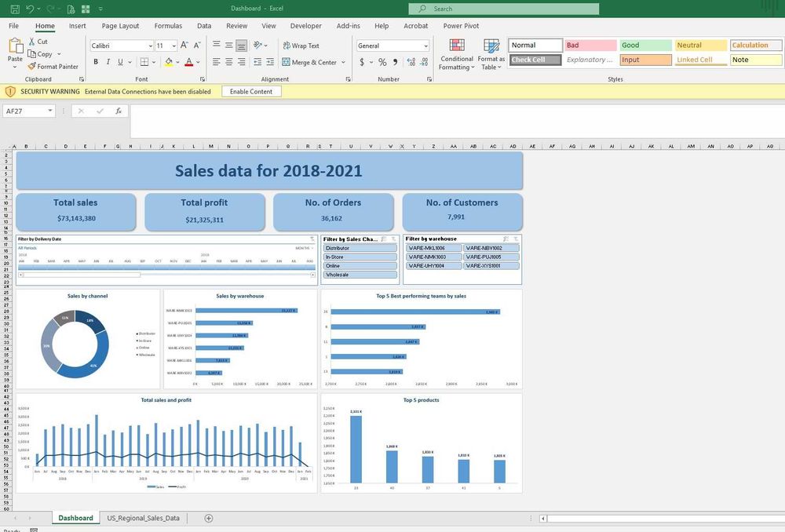Decrease font size icon
Screen dimensions: 785x532
(197, 45)
